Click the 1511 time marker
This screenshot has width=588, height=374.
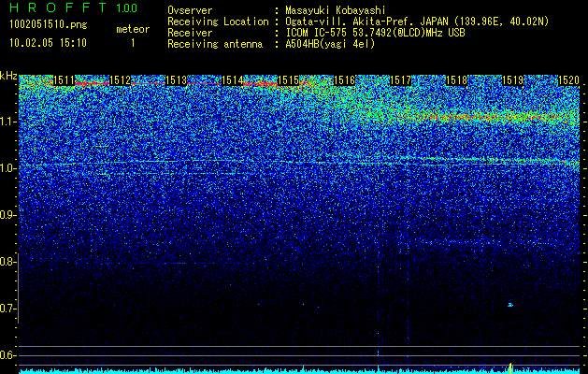65,80
